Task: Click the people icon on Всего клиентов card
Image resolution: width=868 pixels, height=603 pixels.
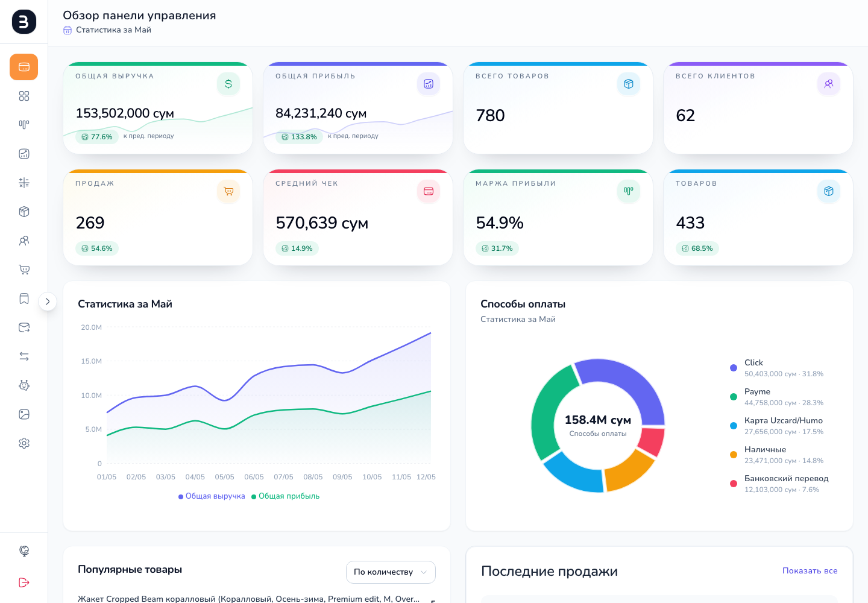Action: pos(829,84)
